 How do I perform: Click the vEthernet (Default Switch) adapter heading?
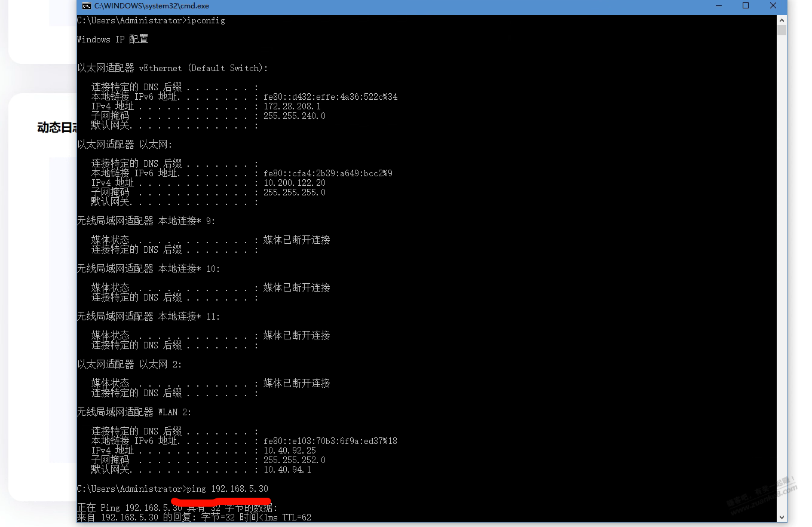point(173,68)
